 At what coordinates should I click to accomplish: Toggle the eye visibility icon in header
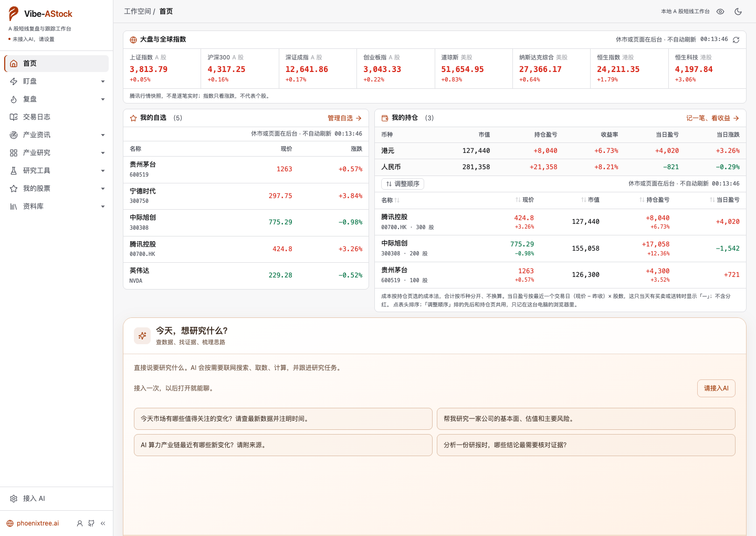(x=720, y=12)
